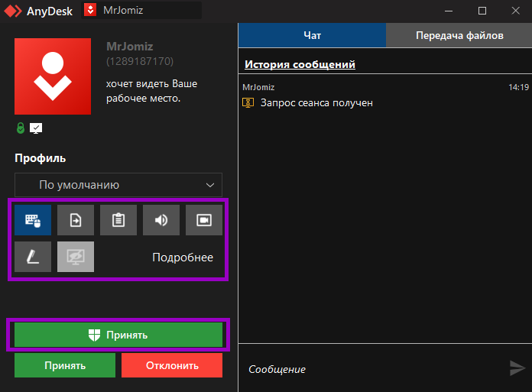Toggle session recording permission icon

click(204, 220)
